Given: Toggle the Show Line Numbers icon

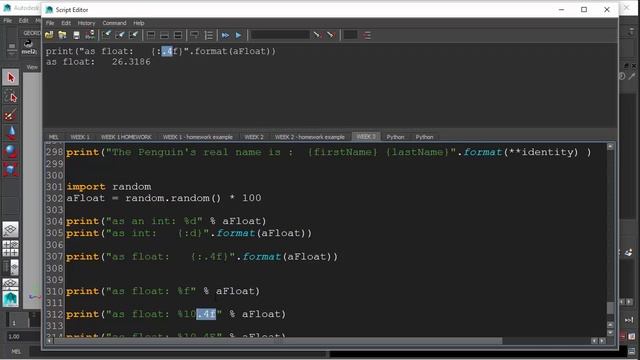Looking at the screenshot, I should (209, 35).
